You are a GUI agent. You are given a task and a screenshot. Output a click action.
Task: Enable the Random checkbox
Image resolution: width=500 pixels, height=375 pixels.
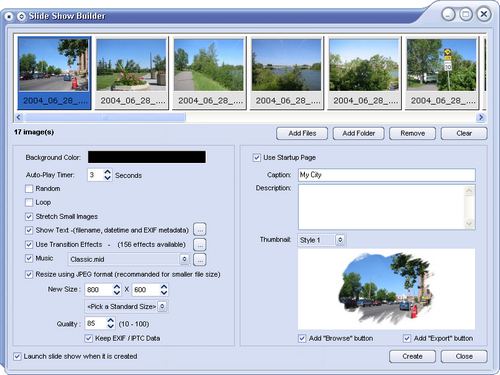pyautogui.click(x=29, y=189)
